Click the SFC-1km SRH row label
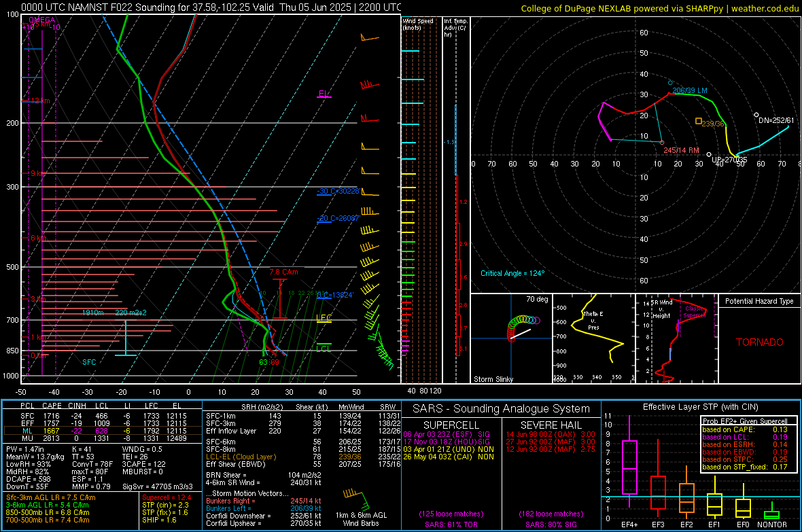 click(220, 416)
